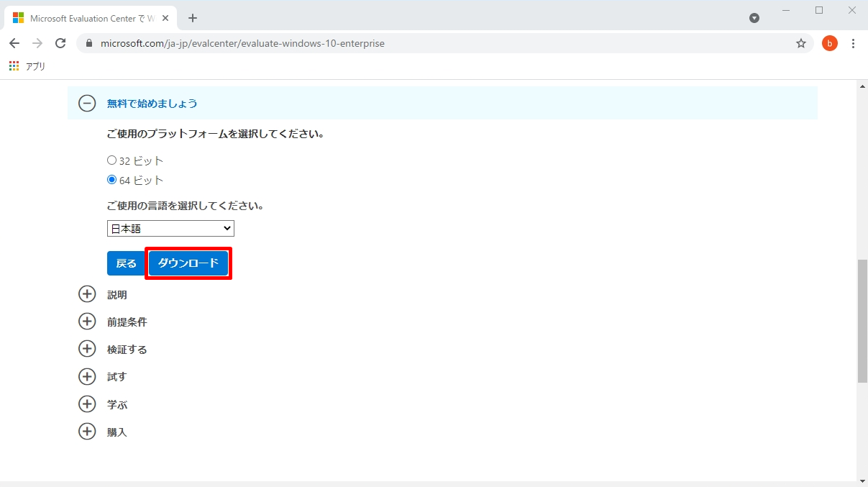Click the vertical scrollbar thumb
The width and height of the screenshot is (868, 487).
point(862,322)
